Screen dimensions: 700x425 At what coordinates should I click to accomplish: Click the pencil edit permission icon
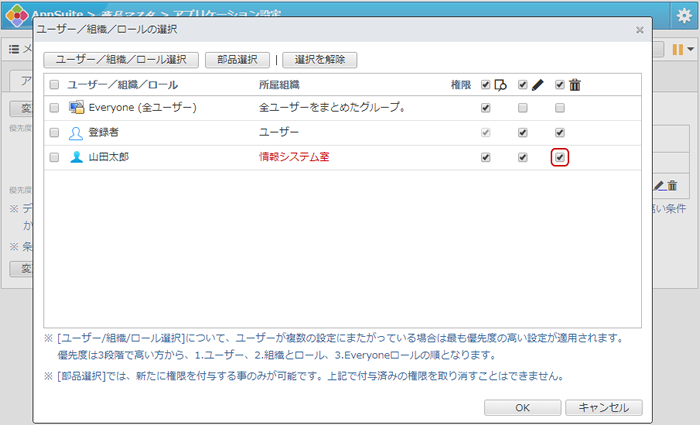(537, 85)
